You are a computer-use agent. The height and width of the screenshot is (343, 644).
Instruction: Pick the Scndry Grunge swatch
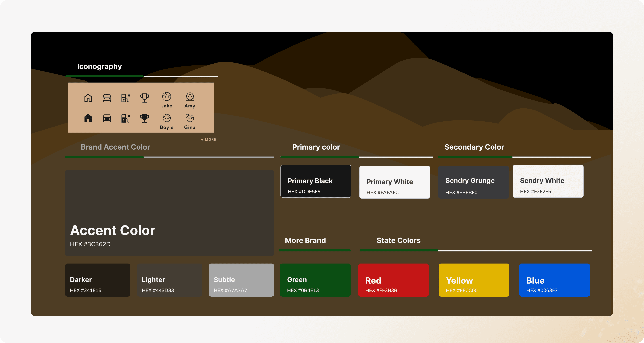(x=473, y=182)
